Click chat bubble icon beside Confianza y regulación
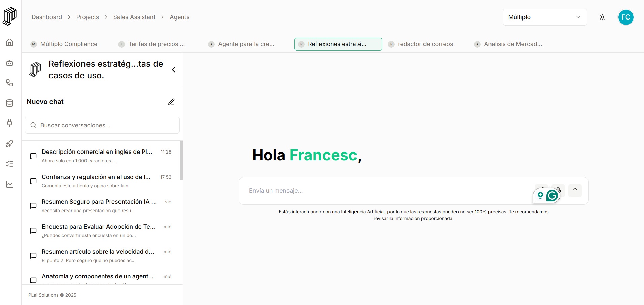Screen dimensions: 644x305 (33, 181)
